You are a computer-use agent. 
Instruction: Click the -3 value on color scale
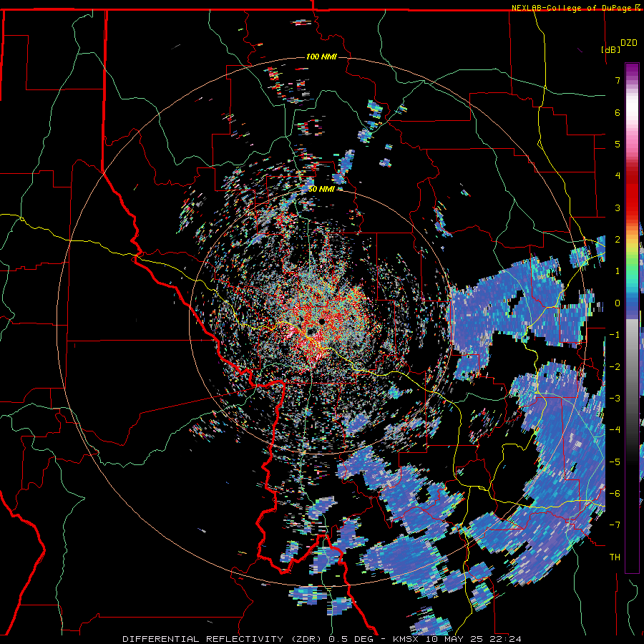coord(615,399)
